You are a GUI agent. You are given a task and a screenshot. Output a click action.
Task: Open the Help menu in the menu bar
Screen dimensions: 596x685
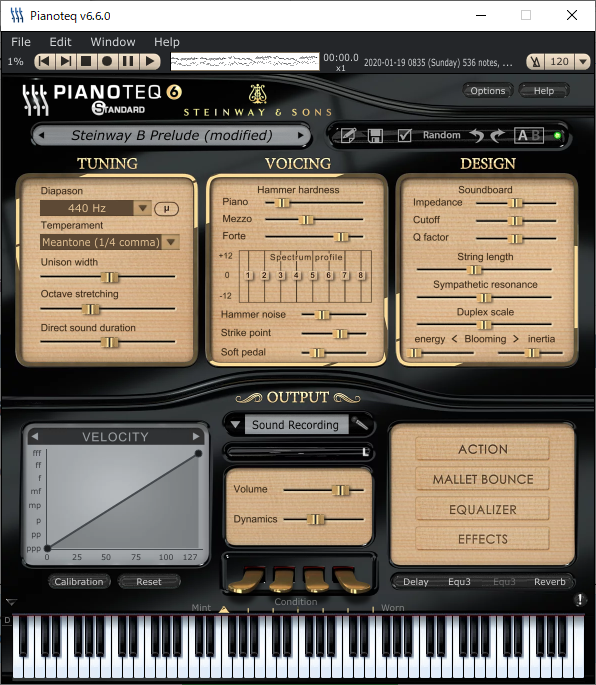tap(166, 42)
